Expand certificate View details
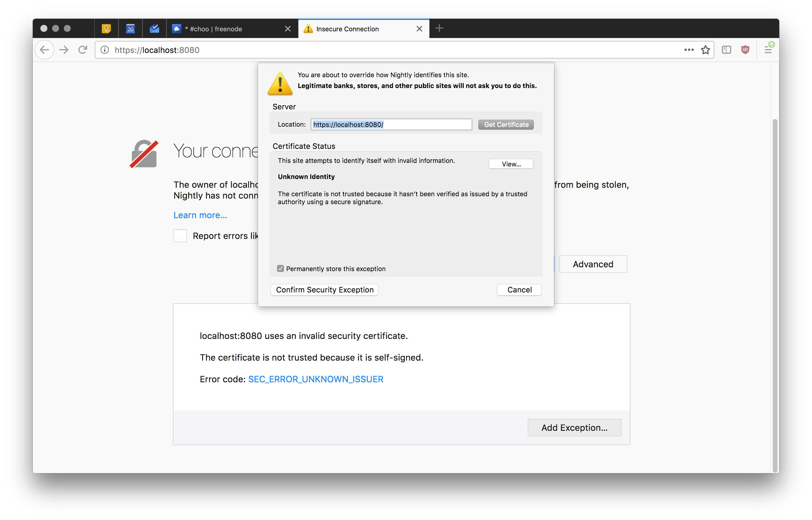This screenshot has width=812, height=520. pos(511,164)
